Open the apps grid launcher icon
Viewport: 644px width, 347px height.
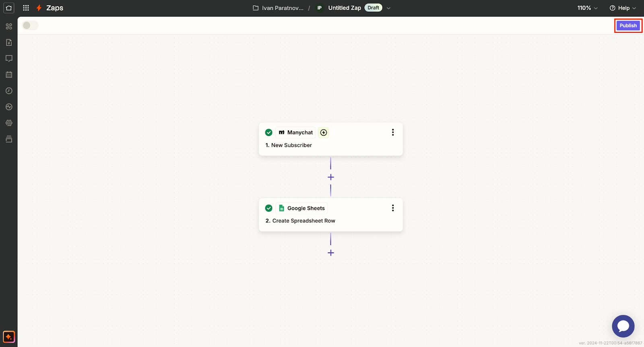[x=26, y=8]
